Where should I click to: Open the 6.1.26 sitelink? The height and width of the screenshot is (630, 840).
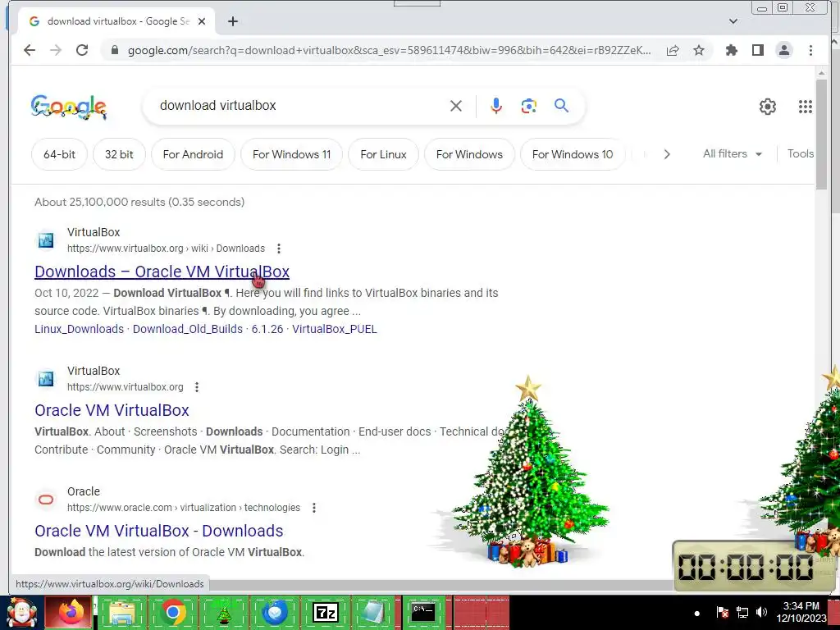pyautogui.click(x=267, y=329)
